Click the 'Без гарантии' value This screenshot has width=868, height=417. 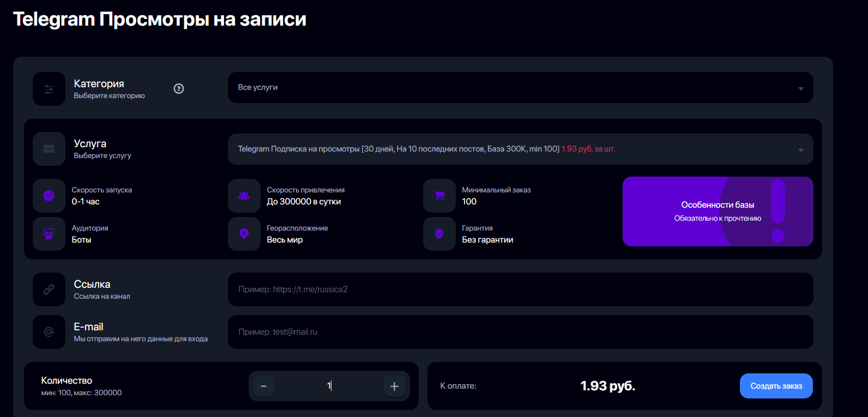[487, 240]
